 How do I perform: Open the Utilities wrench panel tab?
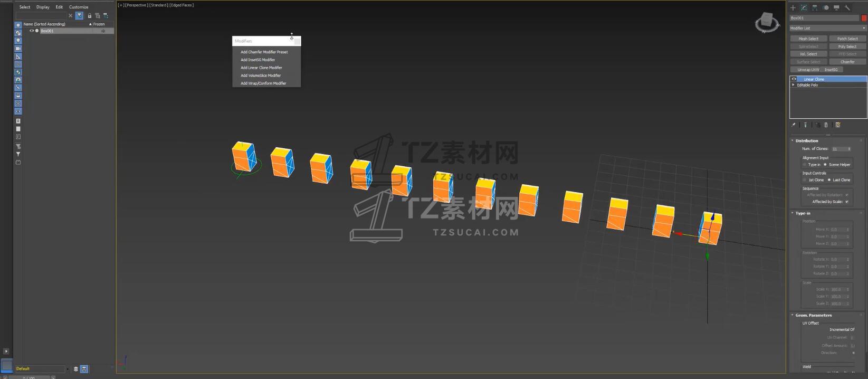pyautogui.click(x=847, y=7)
